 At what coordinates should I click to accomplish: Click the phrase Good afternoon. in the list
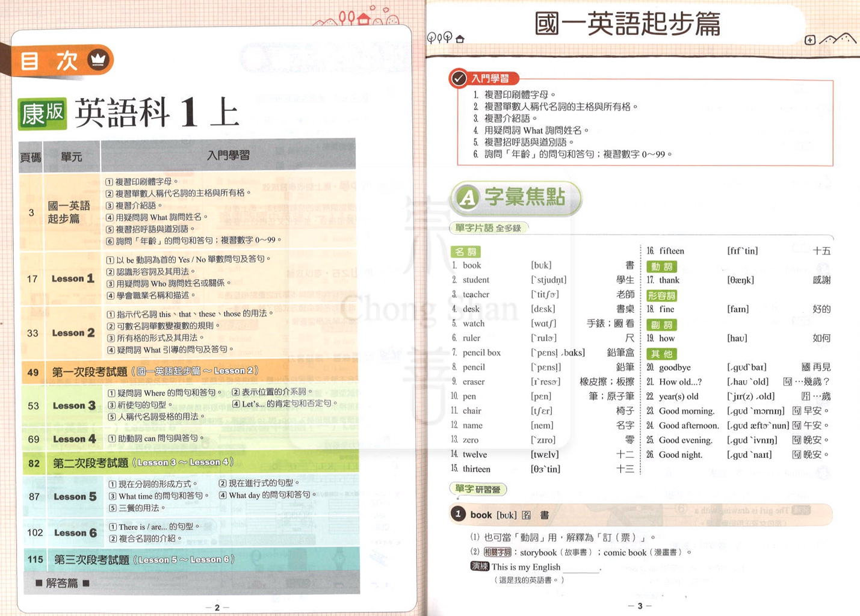pyautogui.click(x=689, y=425)
